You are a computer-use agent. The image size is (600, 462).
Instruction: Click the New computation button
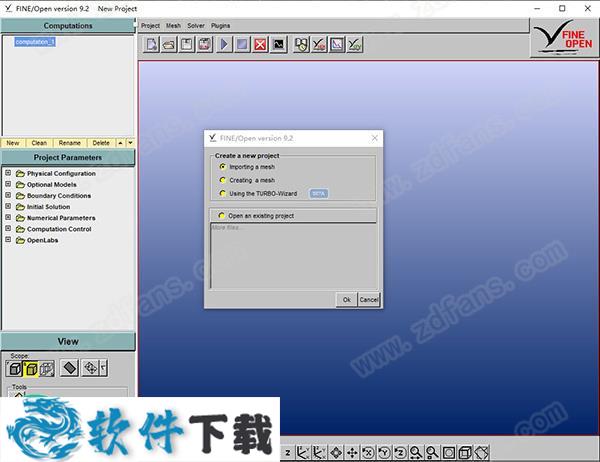click(x=13, y=143)
